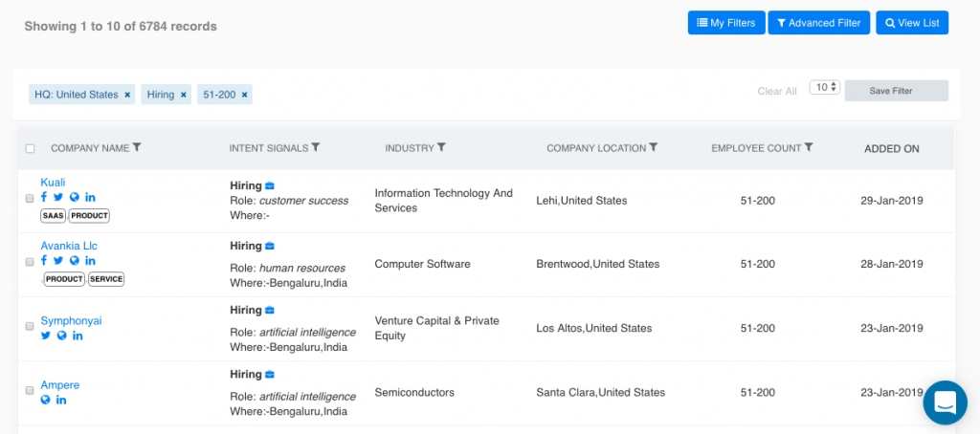The height and width of the screenshot is (434, 980).
Task: Open Avankia Llc's Twitter icon
Action: (58, 261)
